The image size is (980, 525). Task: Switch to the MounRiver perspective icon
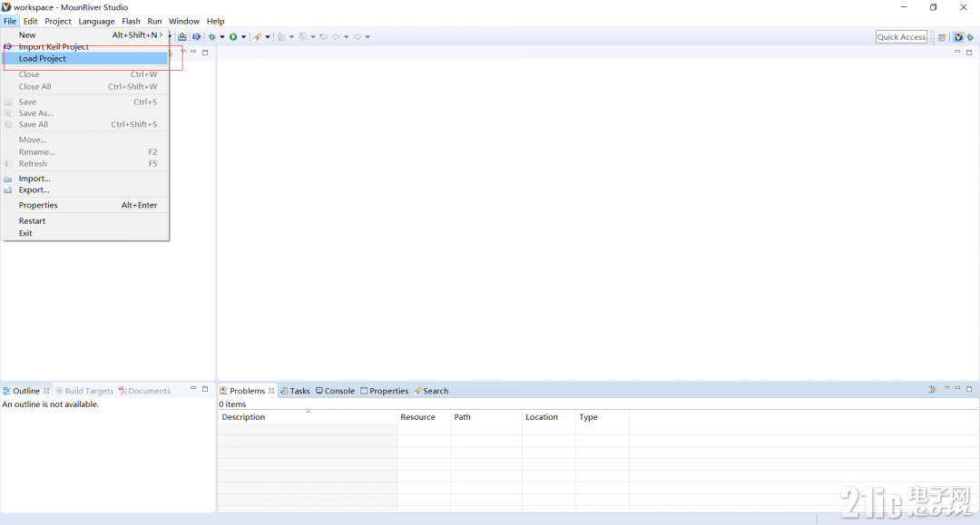958,37
